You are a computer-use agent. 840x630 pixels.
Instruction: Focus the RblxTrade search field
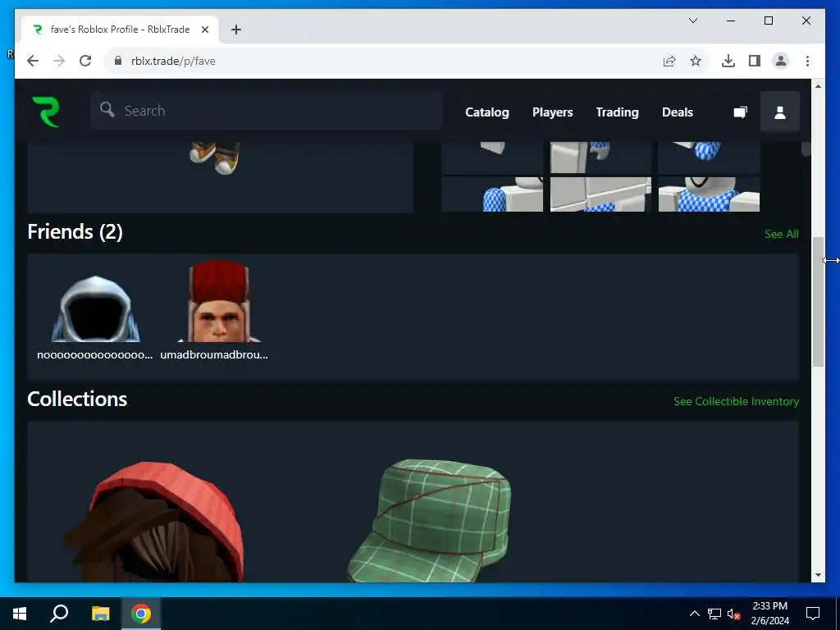[267, 111]
